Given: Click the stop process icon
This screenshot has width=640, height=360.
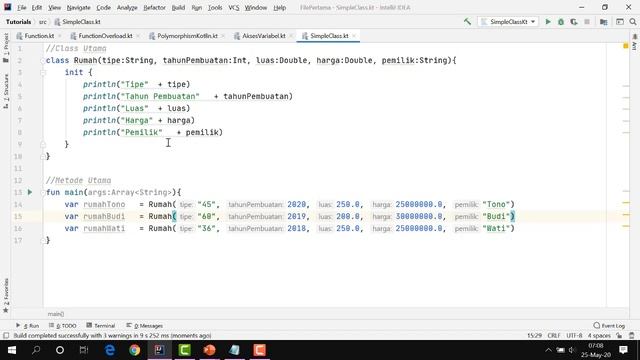Looking at the screenshot, I should coord(587,22).
